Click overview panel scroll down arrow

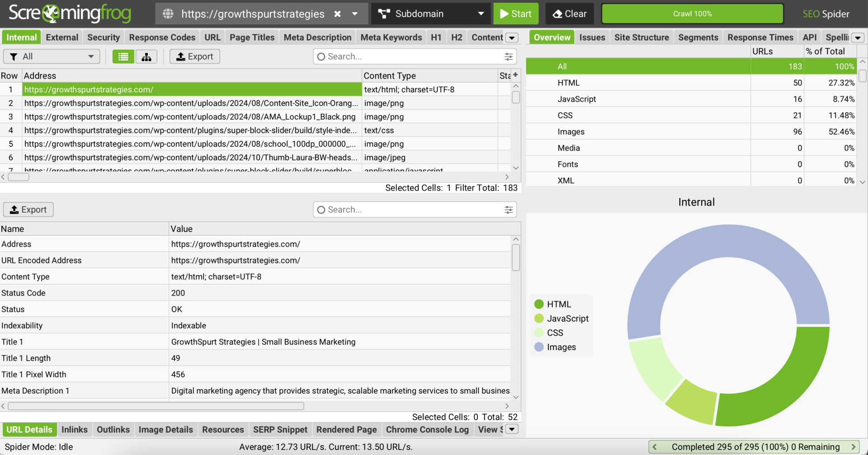click(862, 182)
